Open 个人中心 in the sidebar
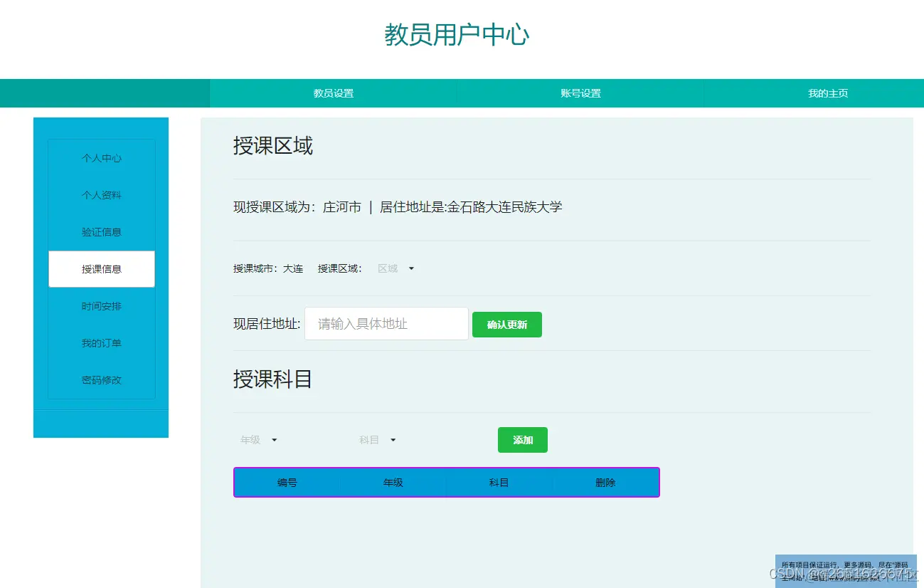Image resolution: width=924 pixels, height=588 pixels. click(x=101, y=158)
